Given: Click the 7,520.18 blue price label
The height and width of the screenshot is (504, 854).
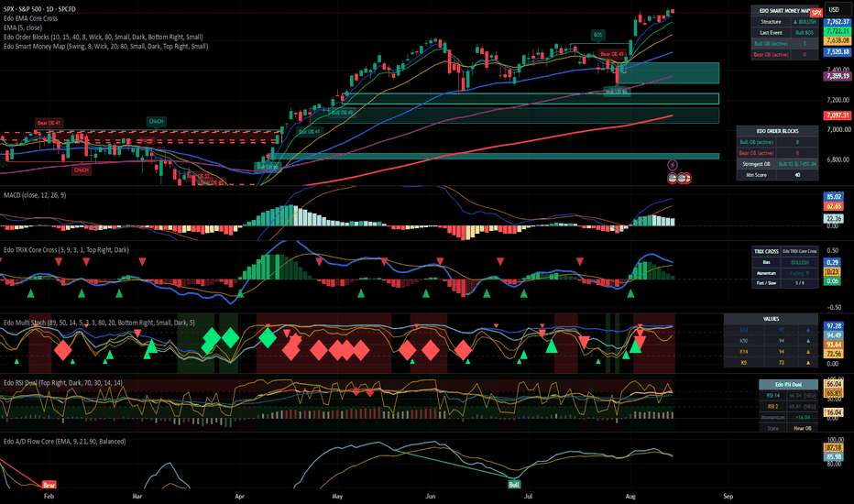Looking at the screenshot, I should [838, 51].
